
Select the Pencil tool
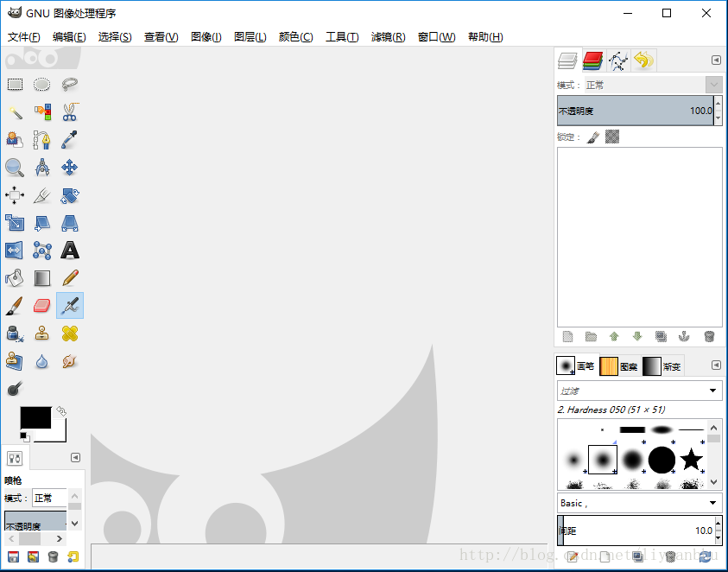coord(70,278)
